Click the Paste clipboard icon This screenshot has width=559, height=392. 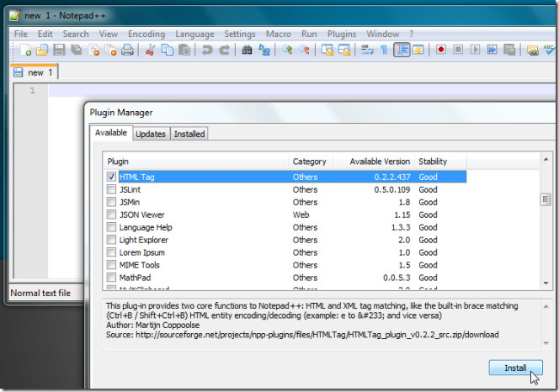coord(184,50)
